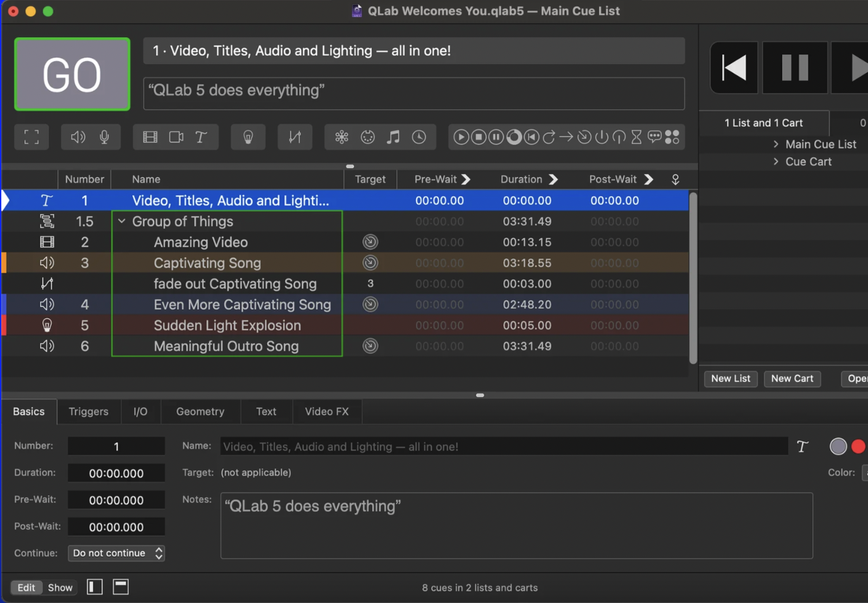Select the Video cue filmstrip icon
The height and width of the screenshot is (603, 868).
(150, 137)
